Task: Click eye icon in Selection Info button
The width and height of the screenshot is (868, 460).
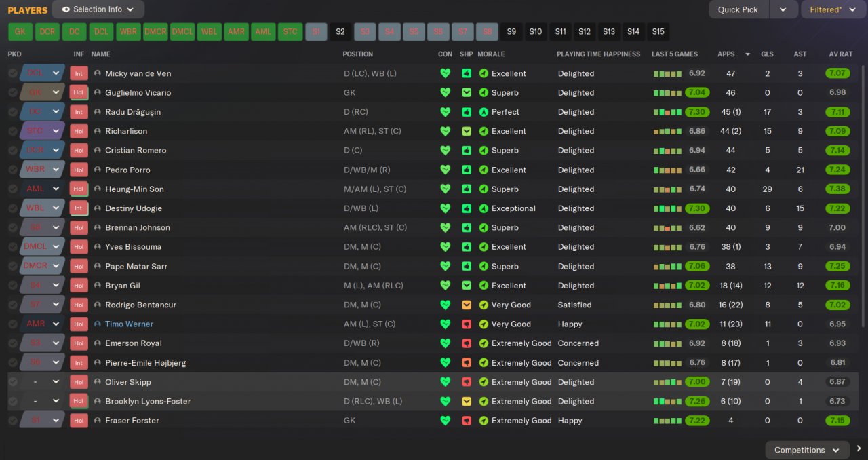Action: pos(66,9)
